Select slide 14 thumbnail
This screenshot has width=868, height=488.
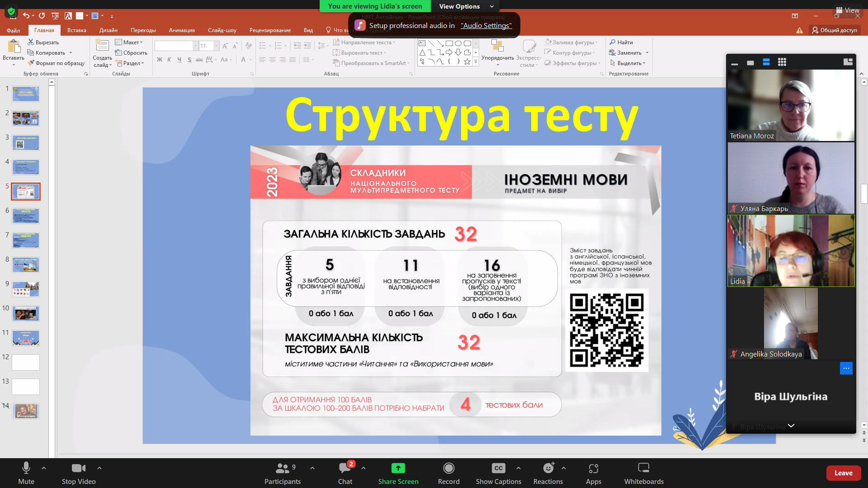26,411
